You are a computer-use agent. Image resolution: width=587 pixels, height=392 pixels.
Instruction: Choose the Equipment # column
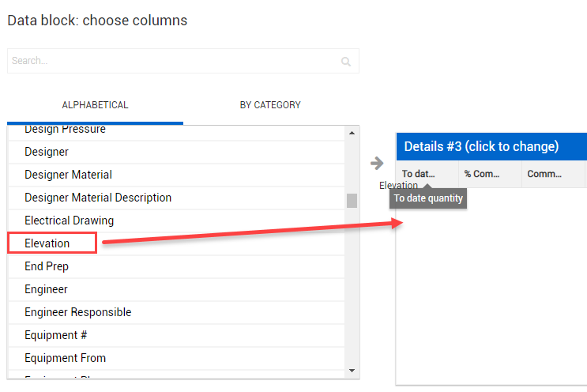point(56,335)
